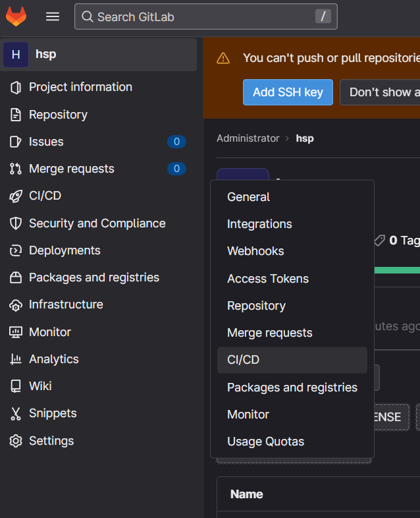Click the Repository document icon
Screen dimensions: 420x518
pyautogui.click(x=16, y=115)
